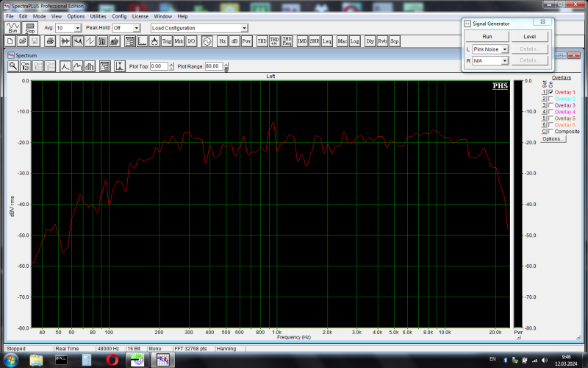Enable the Overlay 2 checkbox
This screenshot has width=588, height=368.
coord(551,99)
